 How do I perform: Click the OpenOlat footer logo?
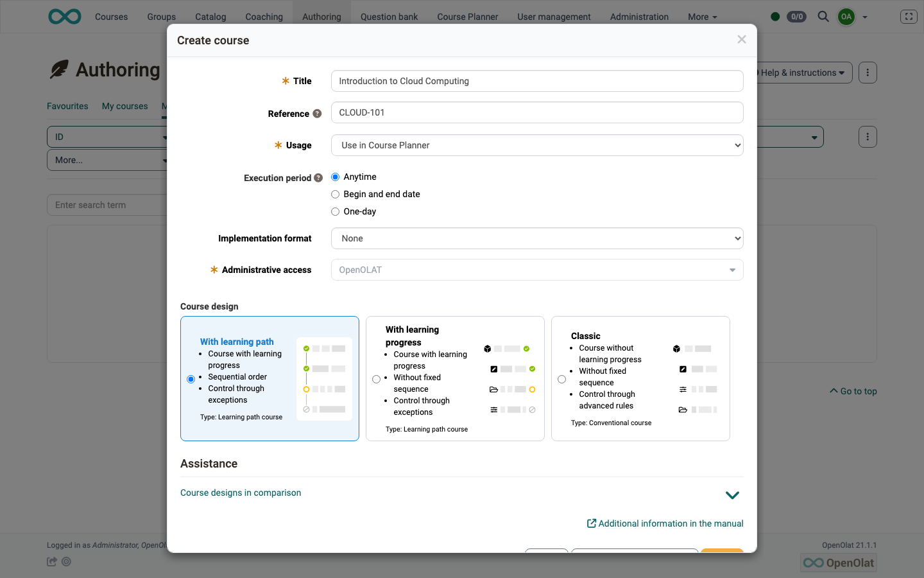(x=839, y=563)
